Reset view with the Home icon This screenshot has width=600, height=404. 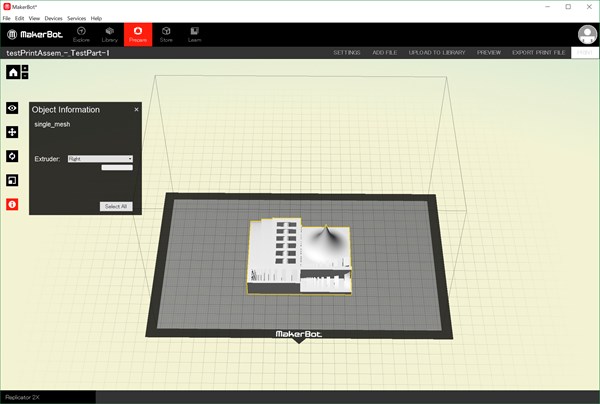coord(13,72)
